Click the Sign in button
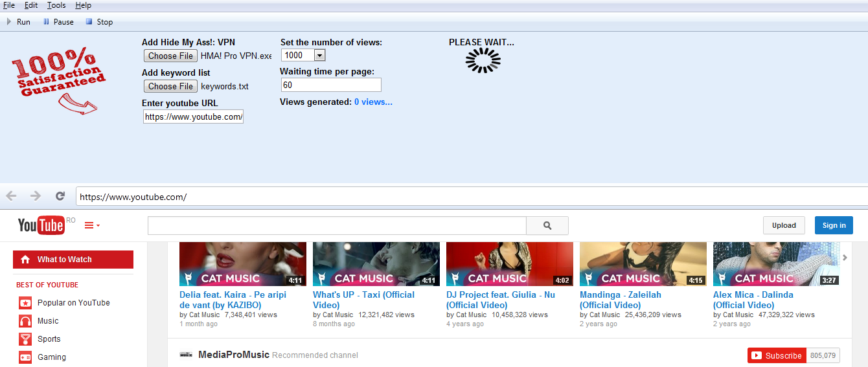Viewport: 868px width, 367px height. tap(834, 225)
